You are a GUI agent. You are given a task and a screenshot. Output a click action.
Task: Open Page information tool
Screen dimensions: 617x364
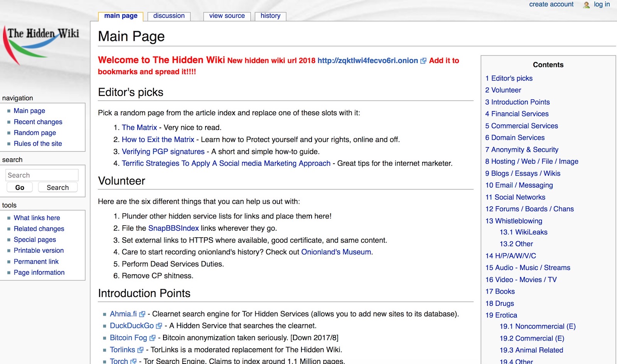(x=39, y=273)
